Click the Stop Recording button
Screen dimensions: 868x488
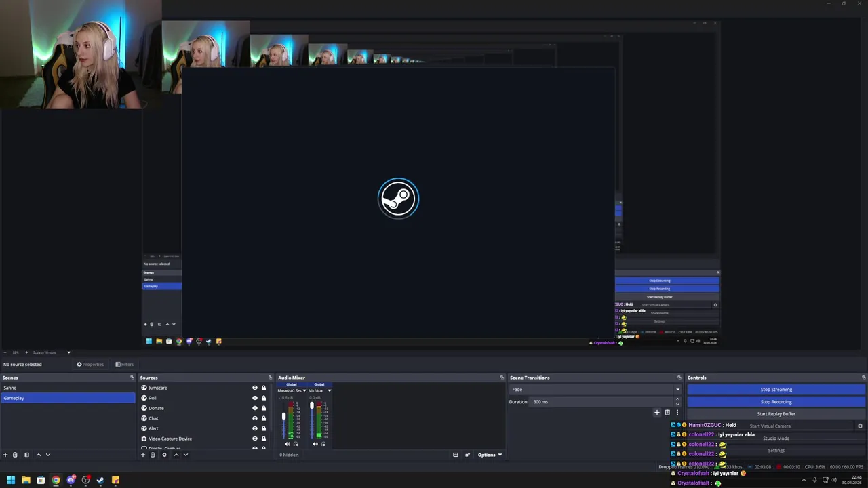coord(776,402)
